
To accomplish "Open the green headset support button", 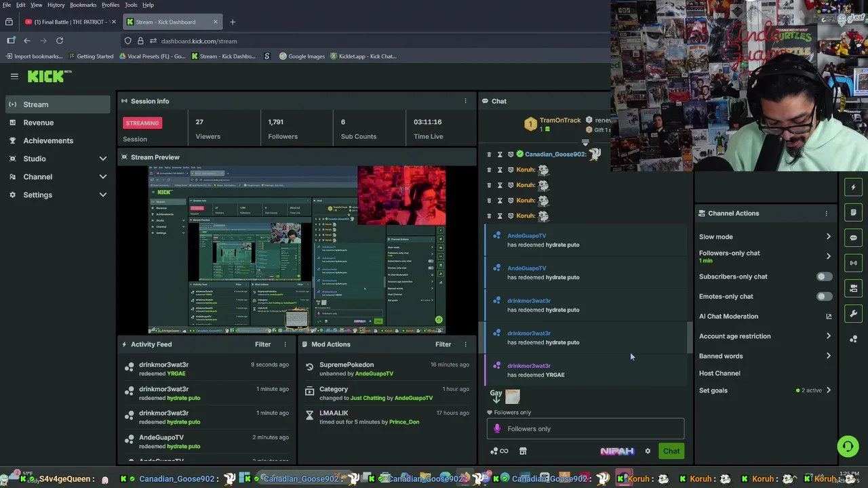I will point(847,446).
